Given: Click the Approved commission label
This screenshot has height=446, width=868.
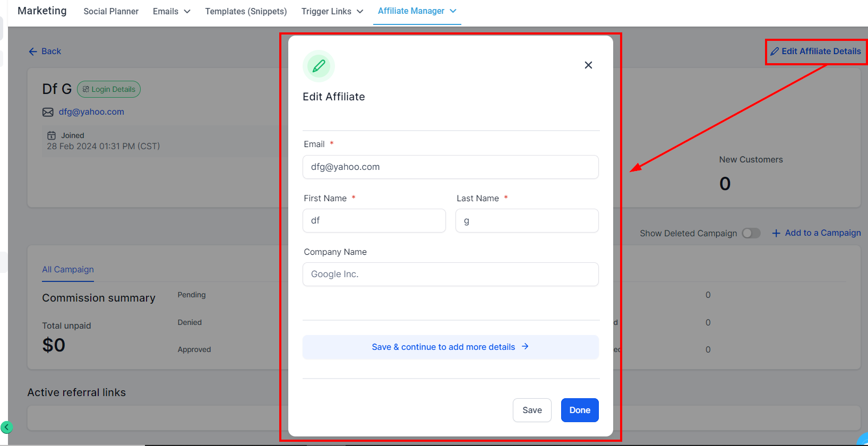Looking at the screenshot, I should (194, 349).
